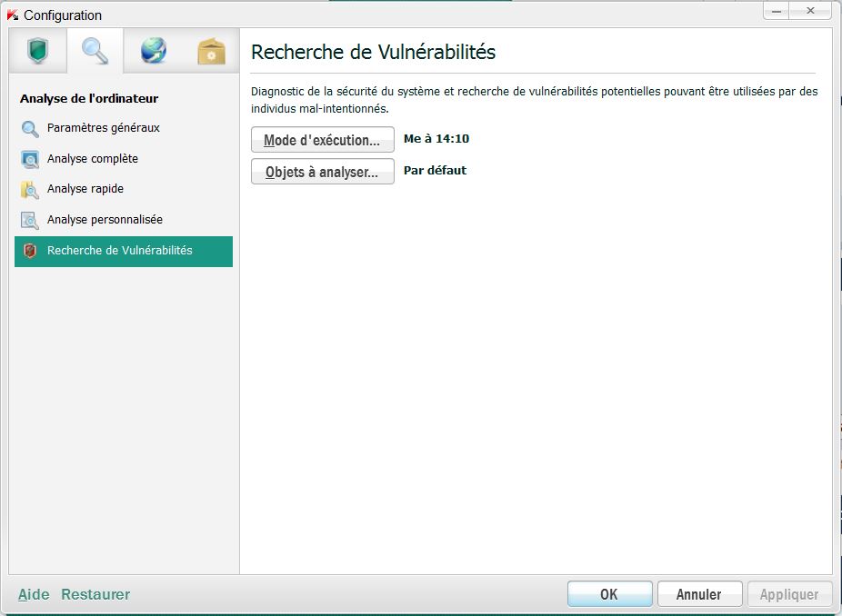Select the magnifier Analyse tab
Viewport: 842px width, 616px height.
click(95, 51)
